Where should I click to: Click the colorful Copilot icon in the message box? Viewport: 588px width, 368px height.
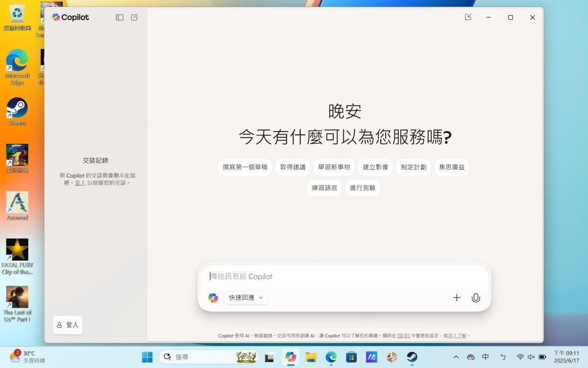[213, 298]
